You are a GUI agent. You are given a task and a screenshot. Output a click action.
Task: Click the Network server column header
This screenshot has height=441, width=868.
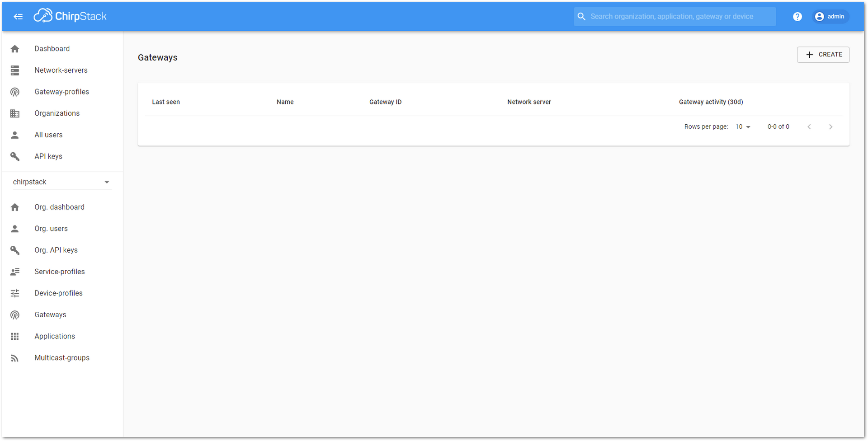click(529, 102)
